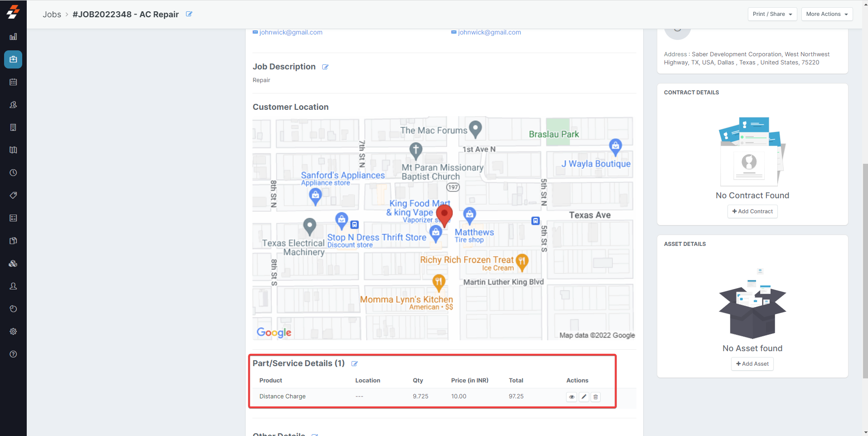Click the quantity value 9.725
868x436 pixels.
pyautogui.click(x=421, y=397)
